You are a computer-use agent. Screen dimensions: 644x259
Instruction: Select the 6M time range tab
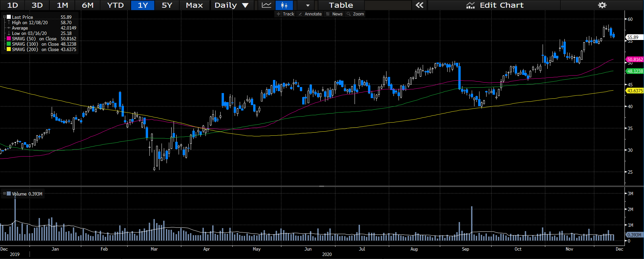pos(88,5)
